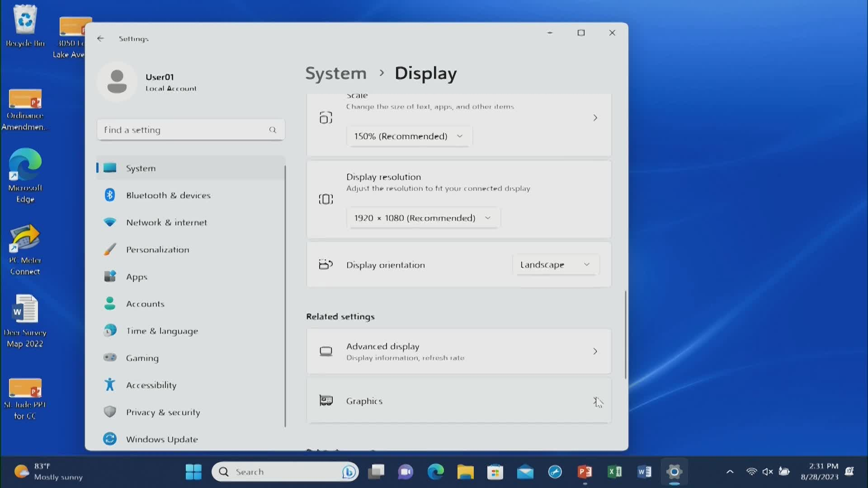Expand the Scale 150% dropdown
Image resolution: width=868 pixels, height=488 pixels.
[x=409, y=136]
